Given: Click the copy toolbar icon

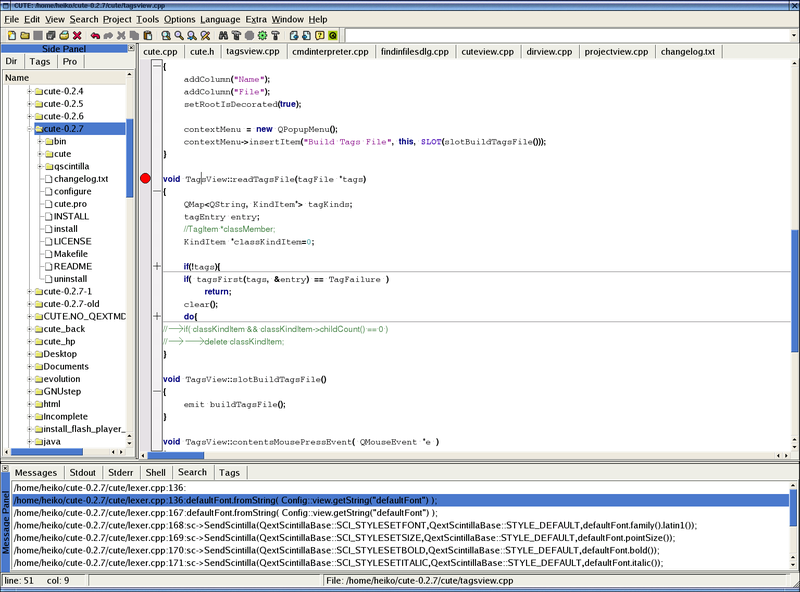Looking at the screenshot, I should click(134, 36).
